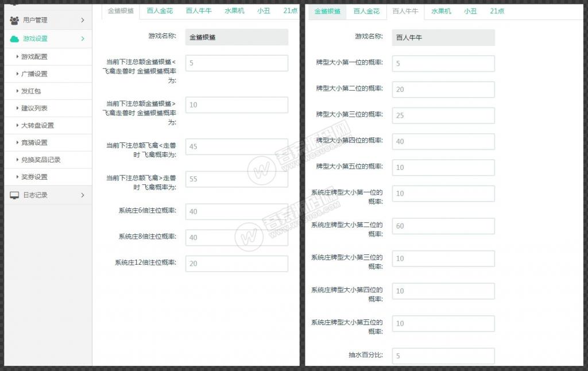This screenshot has width=588, height=371.
Task: Click the arrow icon beside 奖券设置
Action: [x=18, y=177]
